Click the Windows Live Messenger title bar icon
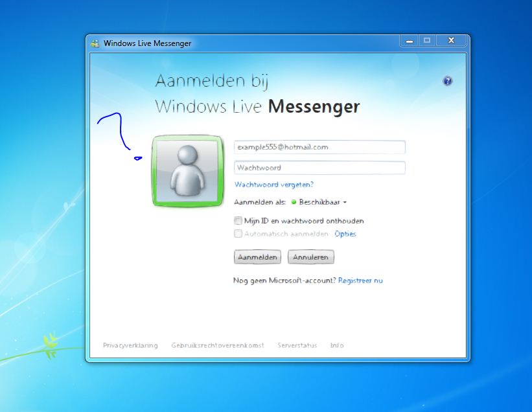532x412 pixels. (x=95, y=43)
